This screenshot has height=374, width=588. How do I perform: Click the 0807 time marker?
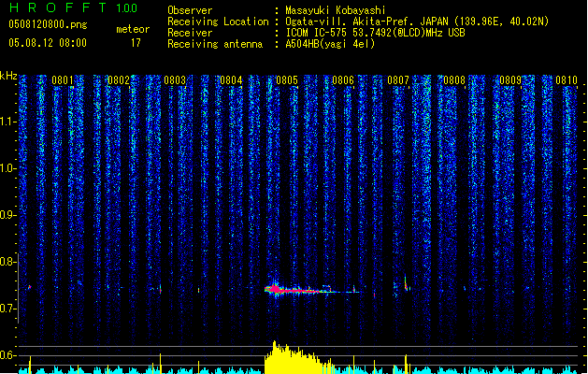pyautogui.click(x=398, y=80)
